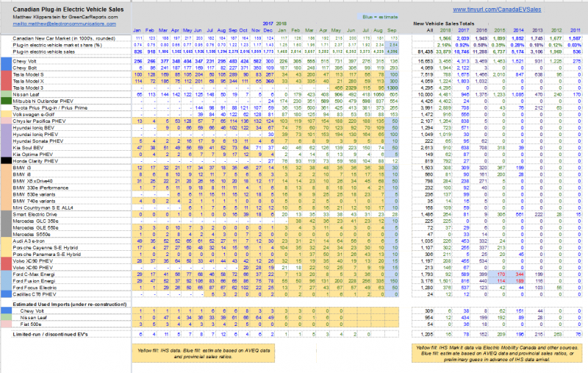Select the 'Canadian Plug-in Electric Vehicle Sales' title
The height and width of the screenshot is (373, 588).
point(68,10)
